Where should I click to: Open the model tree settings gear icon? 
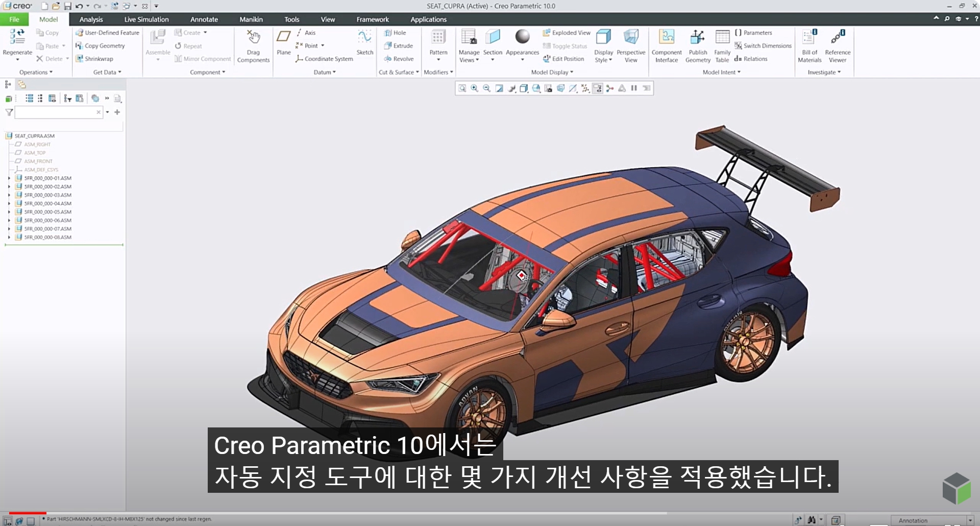(x=95, y=98)
